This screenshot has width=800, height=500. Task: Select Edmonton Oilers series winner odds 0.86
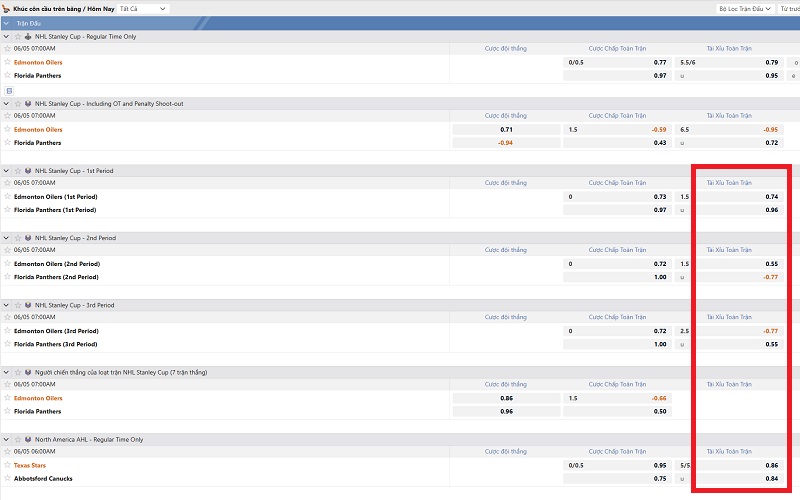pyautogui.click(x=506, y=398)
